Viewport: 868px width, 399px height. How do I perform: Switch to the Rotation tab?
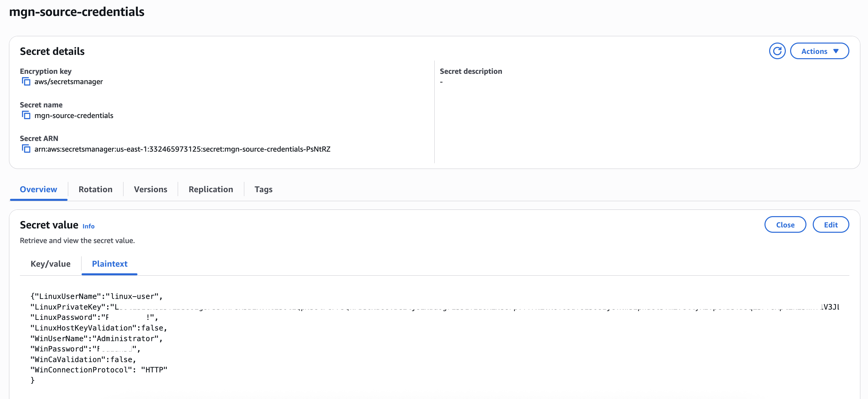point(96,189)
